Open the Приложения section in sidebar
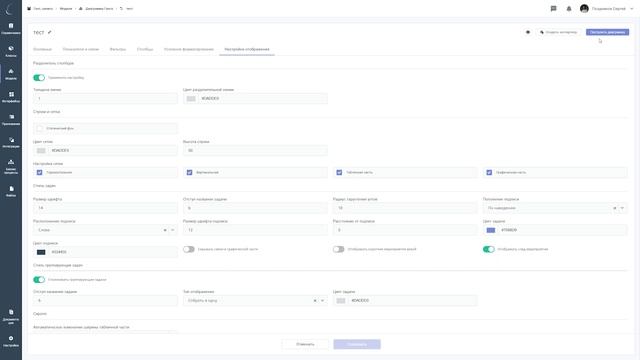The width and height of the screenshot is (640, 360). [x=11, y=120]
